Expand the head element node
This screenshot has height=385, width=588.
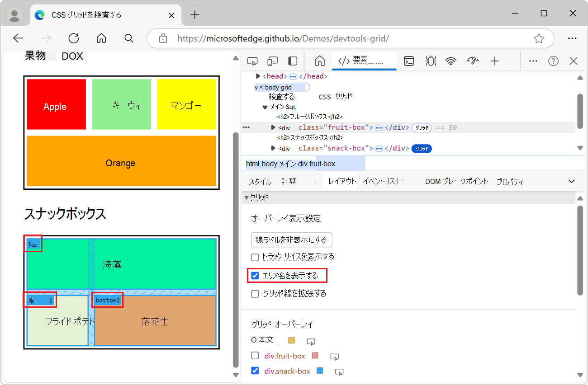[258, 76]
